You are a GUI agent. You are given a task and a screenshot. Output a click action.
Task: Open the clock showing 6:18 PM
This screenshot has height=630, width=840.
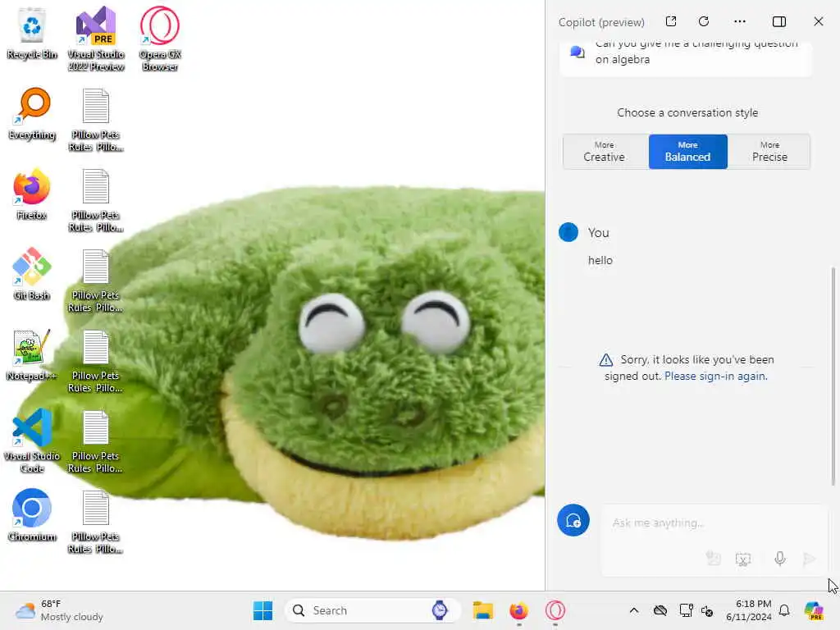coord(749,610)
